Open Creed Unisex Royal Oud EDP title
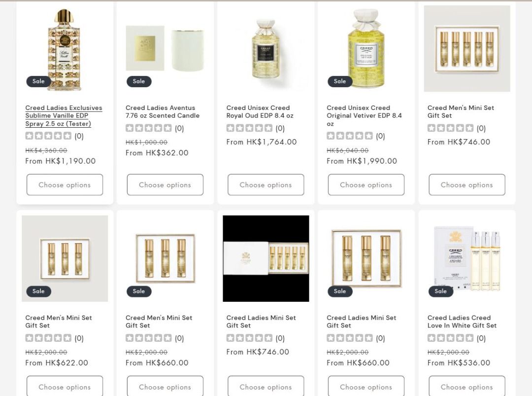 point(260,112)
